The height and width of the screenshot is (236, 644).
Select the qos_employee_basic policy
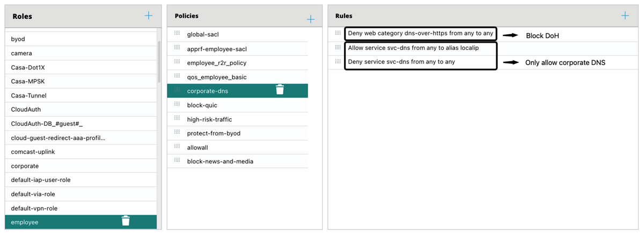[x=217, y=77]
